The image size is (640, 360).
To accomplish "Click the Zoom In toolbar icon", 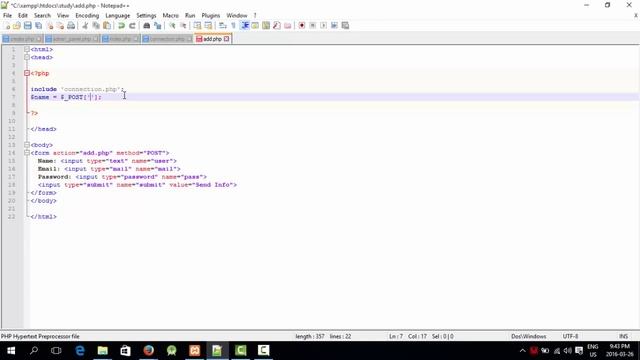I will 172,26.
